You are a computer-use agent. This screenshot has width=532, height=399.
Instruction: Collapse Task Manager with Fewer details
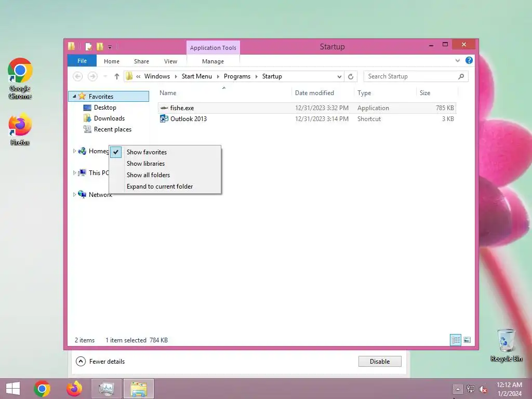(100, 362)
